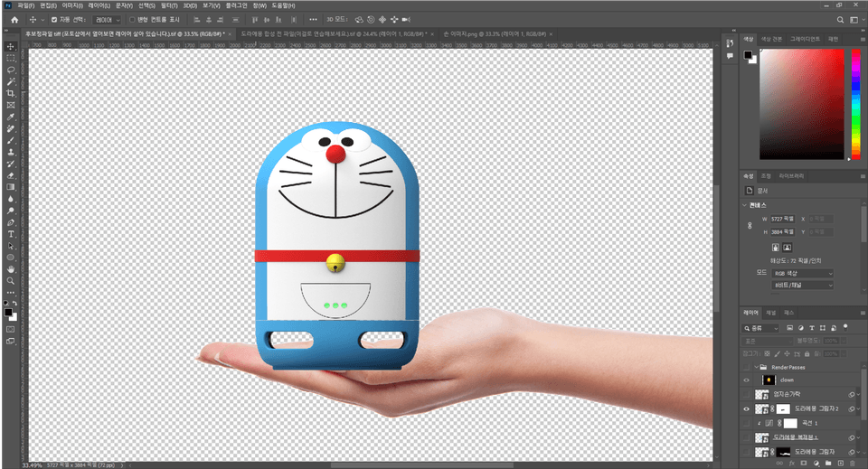Select the Crop tool
The width and height of the screenshot is (868, 469).
11,93
